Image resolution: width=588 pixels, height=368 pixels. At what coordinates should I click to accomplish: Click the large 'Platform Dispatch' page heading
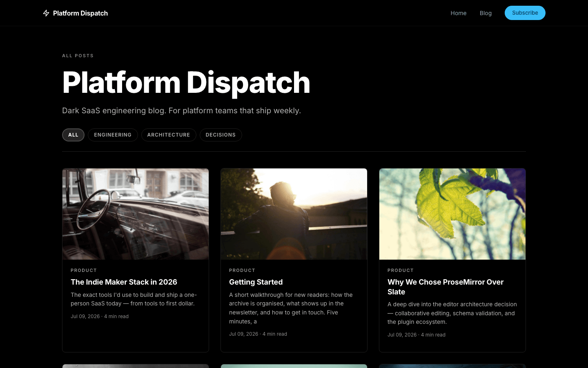tap(186, 83)
